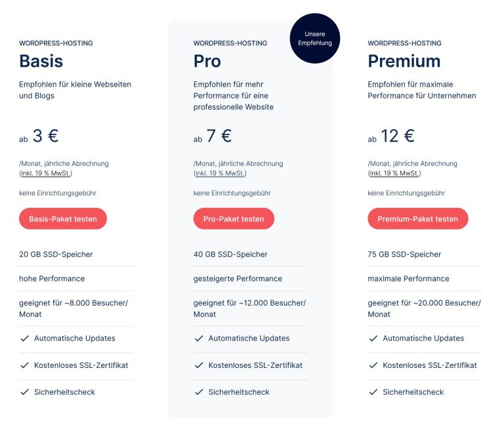Select the Premium plan heading

tap(404, 61)
